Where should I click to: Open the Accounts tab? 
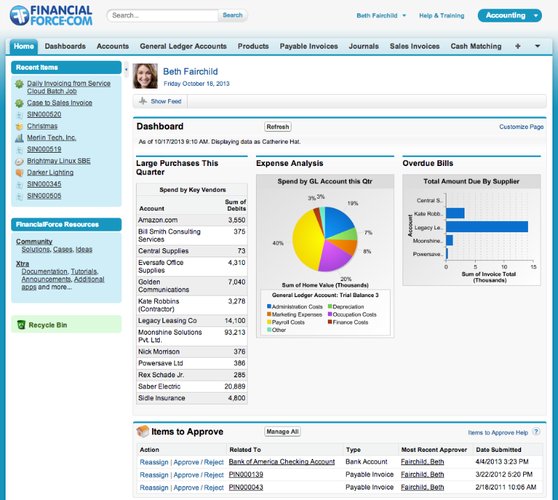click(x=112, y=46)
